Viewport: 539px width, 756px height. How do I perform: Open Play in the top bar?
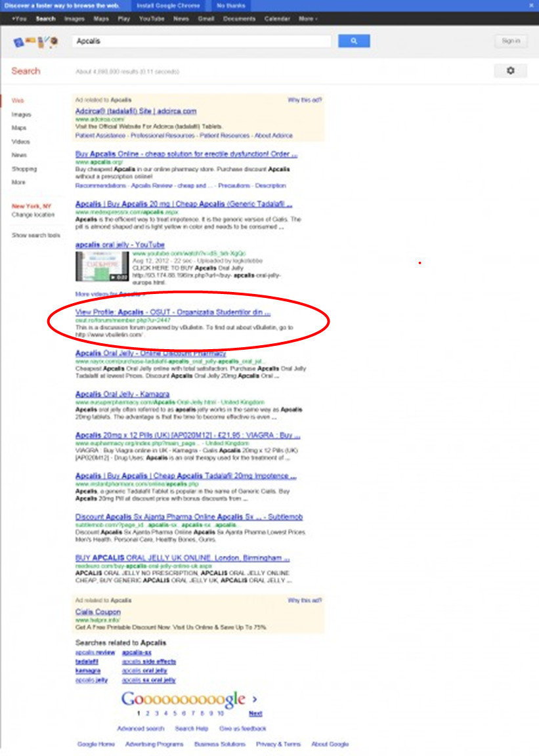click(x=124, y=19)
